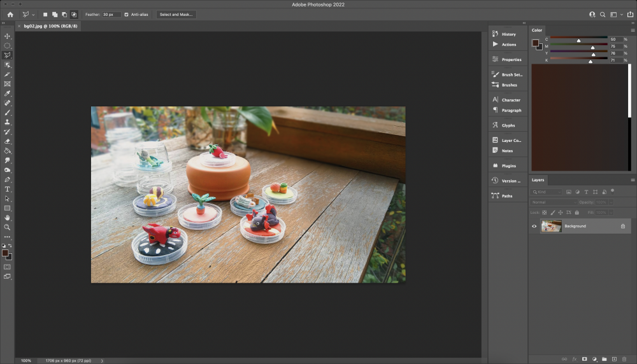Select the Eyedropper tool
Screen dimensions: 637x364
coord(7,94)
